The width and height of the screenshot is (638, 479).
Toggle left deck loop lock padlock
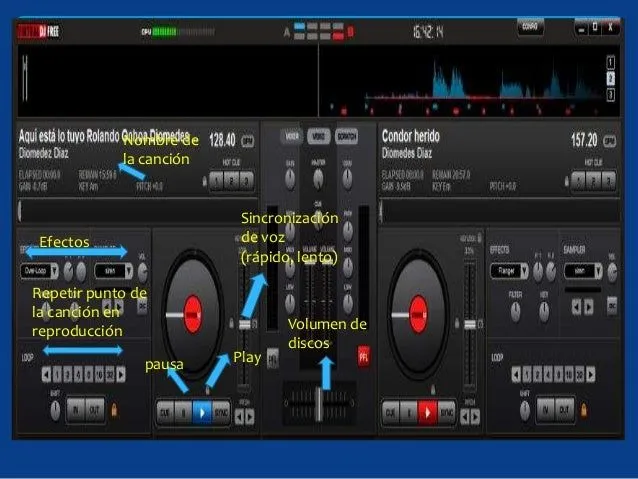coord(114,409)
